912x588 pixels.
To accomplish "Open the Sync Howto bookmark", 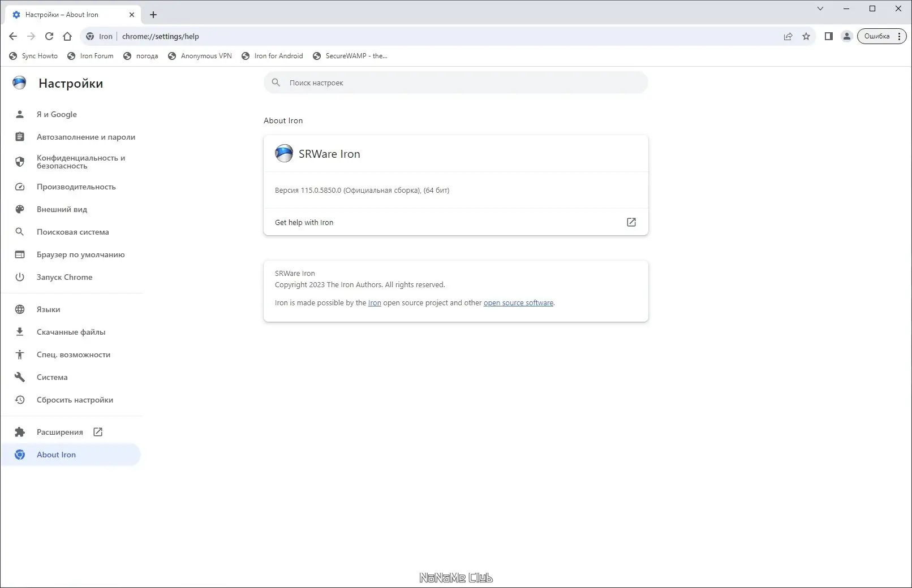I will pyautogui.click(x=33, y=56).
